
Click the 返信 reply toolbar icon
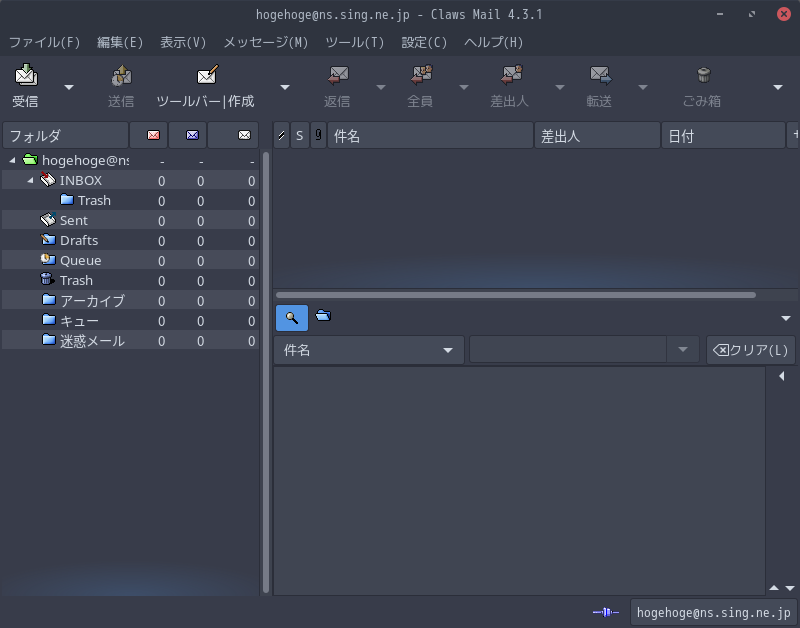tap(337, 76)
